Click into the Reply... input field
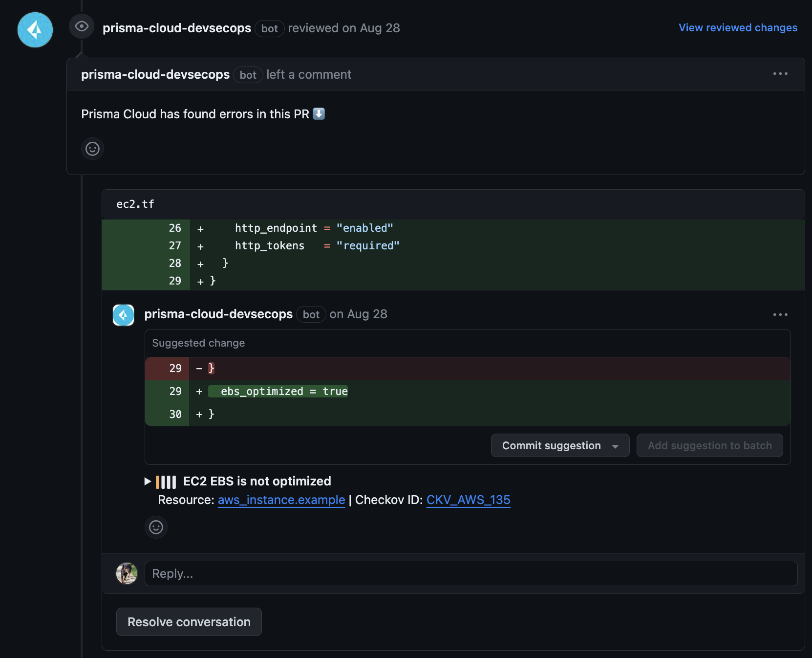This screenshot has height=658, width=812. tap(471, 573)
